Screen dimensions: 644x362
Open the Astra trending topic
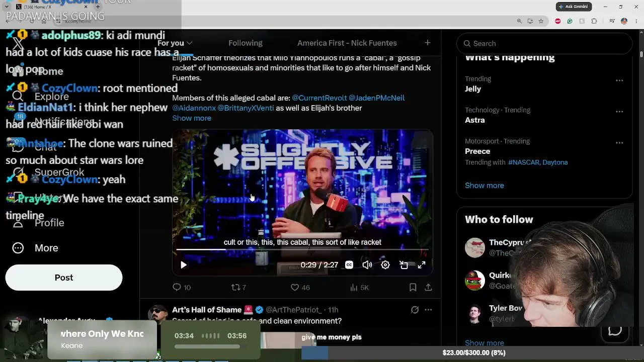click(x=475, y=120)
